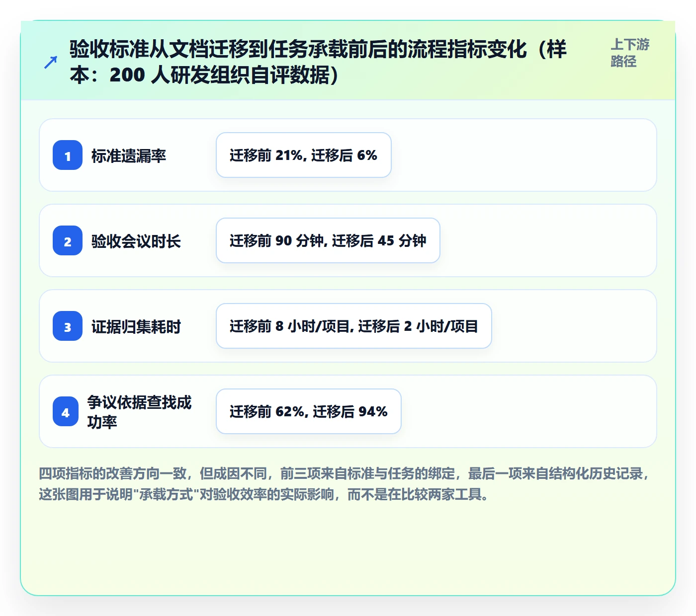
Task: Click the label 验收会议时长
Action: pos(136,241)
